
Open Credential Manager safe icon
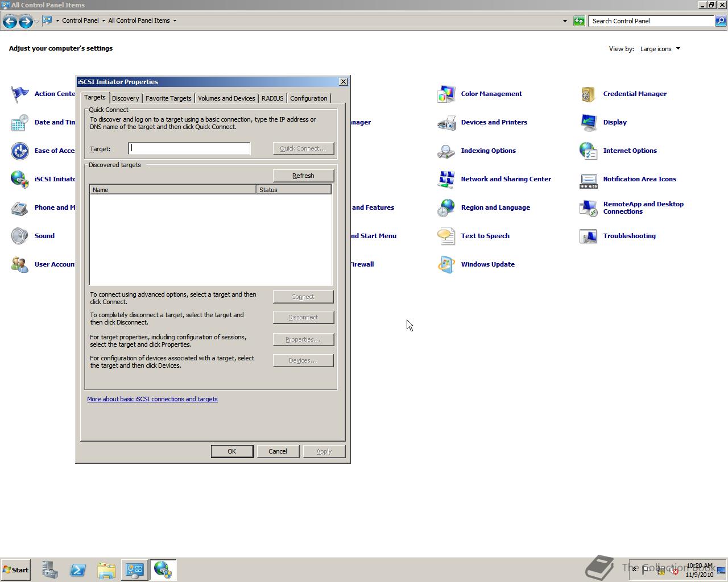[x=589, y=94]
